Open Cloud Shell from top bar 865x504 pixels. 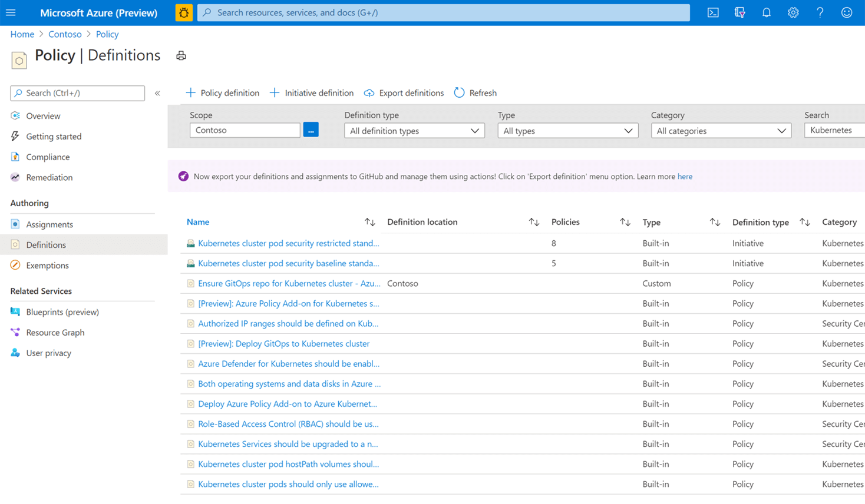coord(713,12)
